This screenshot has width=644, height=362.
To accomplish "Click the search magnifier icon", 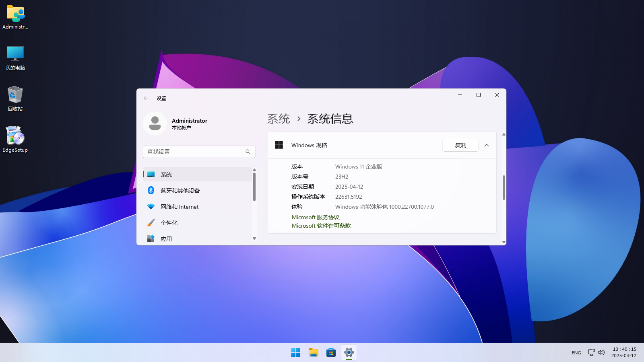I will (248, 152).
